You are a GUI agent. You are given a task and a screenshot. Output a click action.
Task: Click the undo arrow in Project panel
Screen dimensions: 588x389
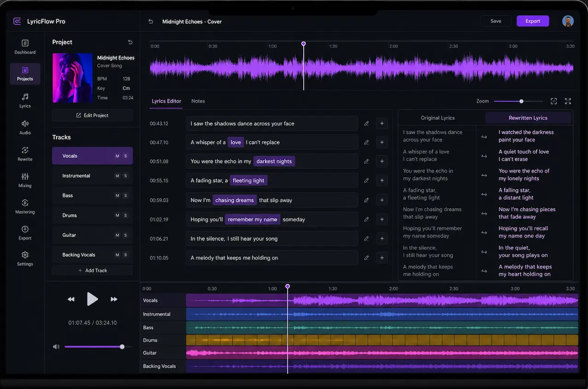130,42
